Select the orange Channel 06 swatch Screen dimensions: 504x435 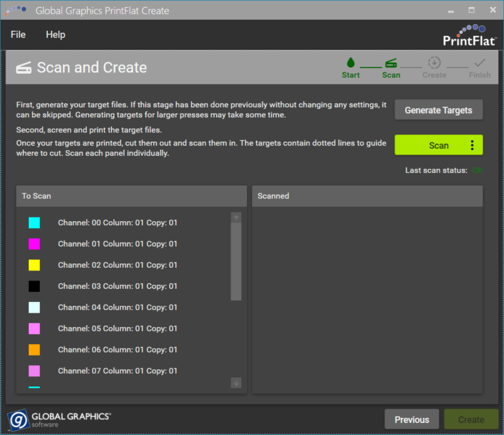[34, 349]
